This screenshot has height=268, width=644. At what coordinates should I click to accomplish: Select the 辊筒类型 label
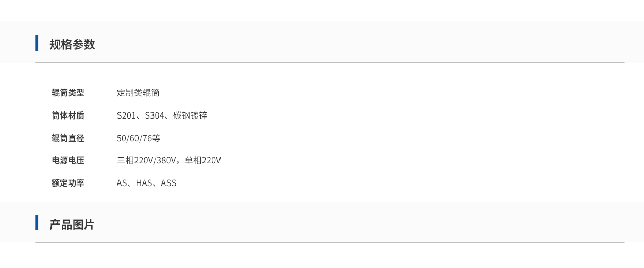[67, 93]
